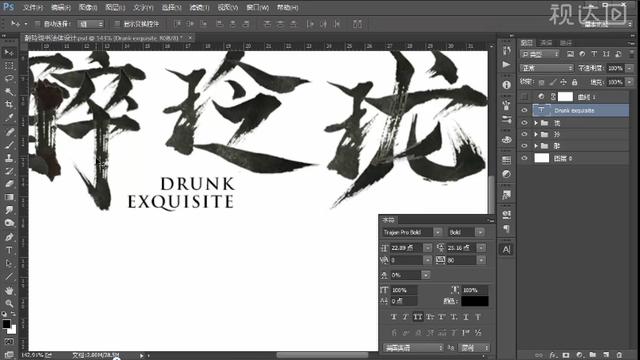640x360 pixels.
Task: Select the Clone Stamp tool
Action: pos(9,158)
